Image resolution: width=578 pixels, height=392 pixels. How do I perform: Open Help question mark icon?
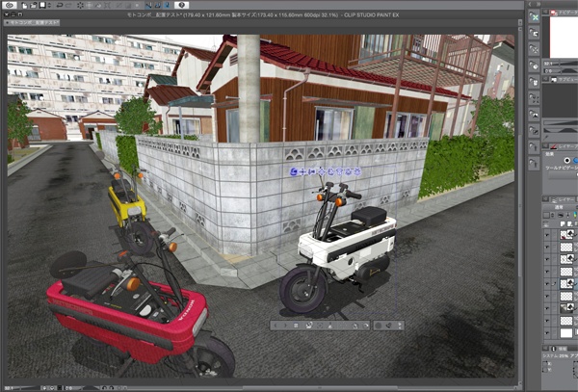coord(181,5)
